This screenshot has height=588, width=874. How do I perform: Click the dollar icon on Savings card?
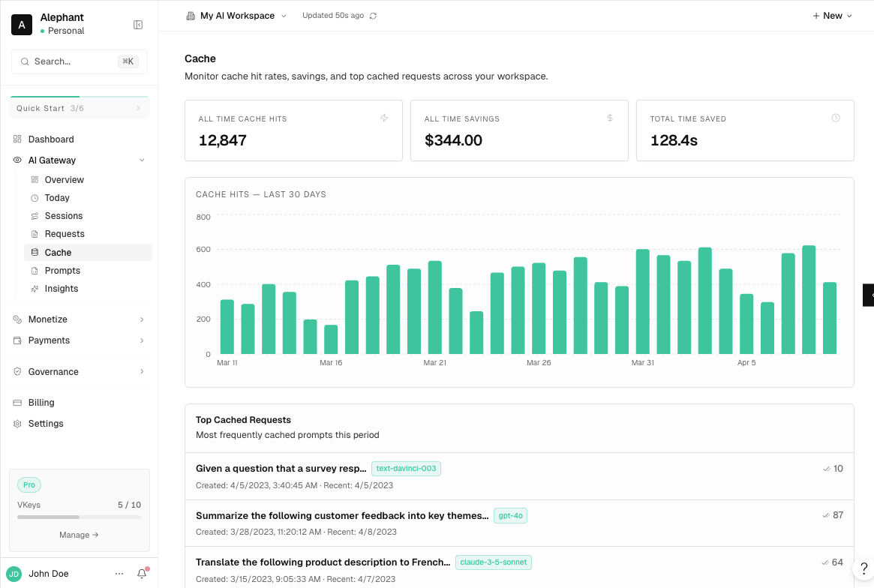(x=610, y=118)
